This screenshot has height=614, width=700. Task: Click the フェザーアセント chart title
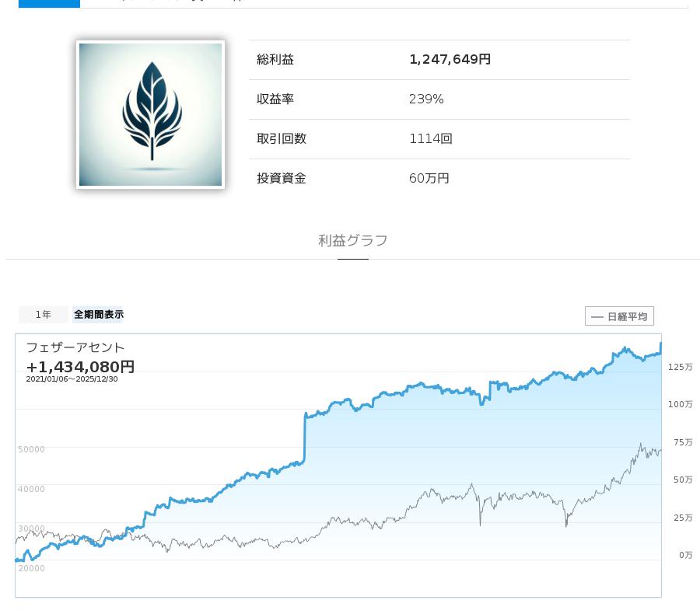(75, 347)
